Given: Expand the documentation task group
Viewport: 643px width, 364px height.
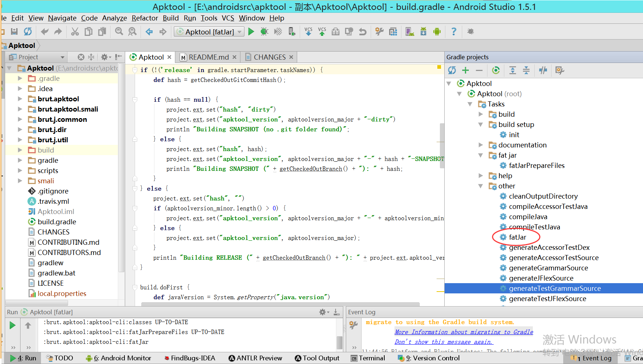Looking at the screenshot, I should [481, 145].
